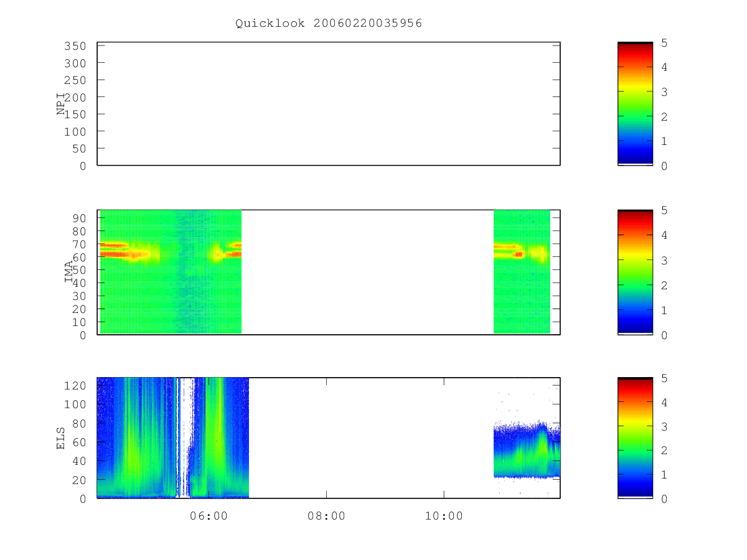
Task: Click the 3 label on NPI colorbar
Action: [664, 92]
